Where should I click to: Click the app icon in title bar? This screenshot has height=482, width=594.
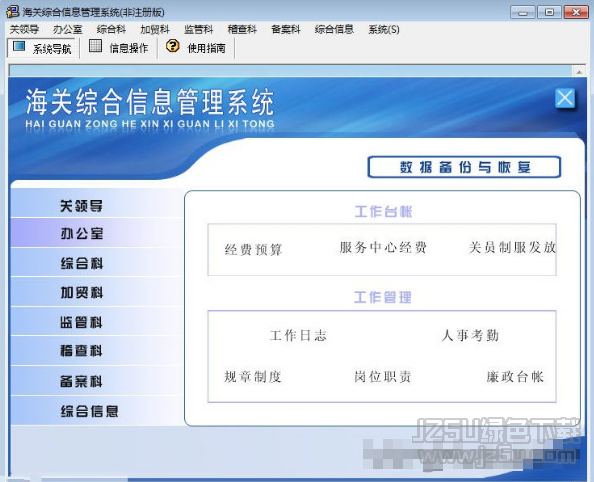[x=13, y=12]
